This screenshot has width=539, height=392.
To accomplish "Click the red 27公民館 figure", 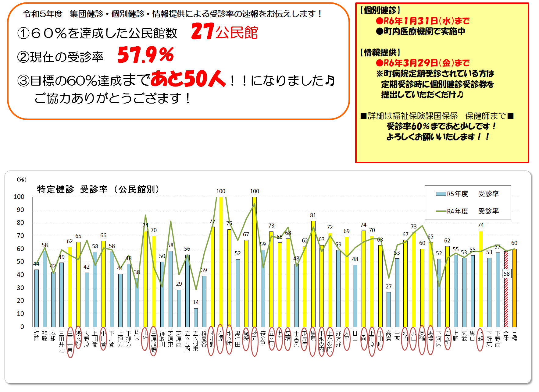I will [x=225, y=32].
